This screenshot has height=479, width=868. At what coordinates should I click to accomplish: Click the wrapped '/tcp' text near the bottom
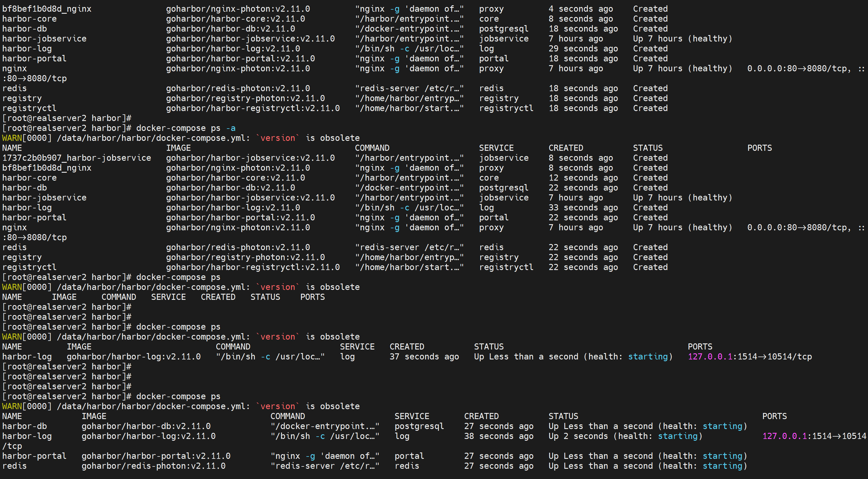click(12, 446)
